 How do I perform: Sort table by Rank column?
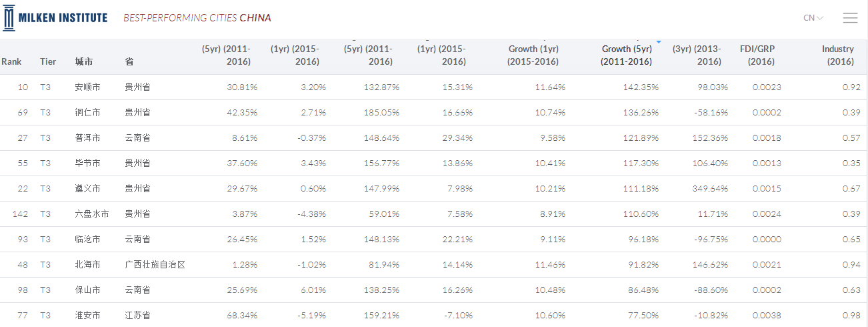11,61
